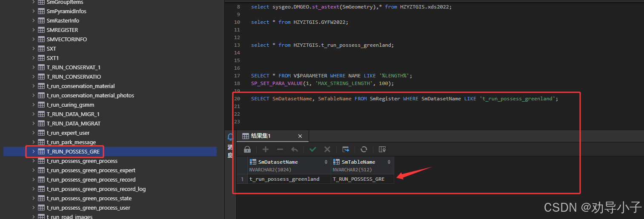Expand the SMREGISTER table node
644x219 pixels.
[34, 30]
